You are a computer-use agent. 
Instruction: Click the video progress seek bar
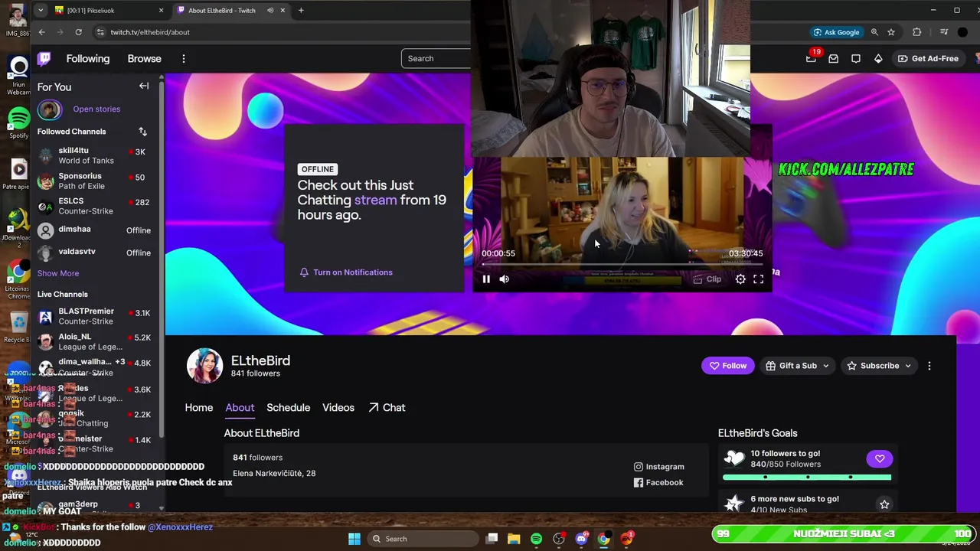click(622, 264)
